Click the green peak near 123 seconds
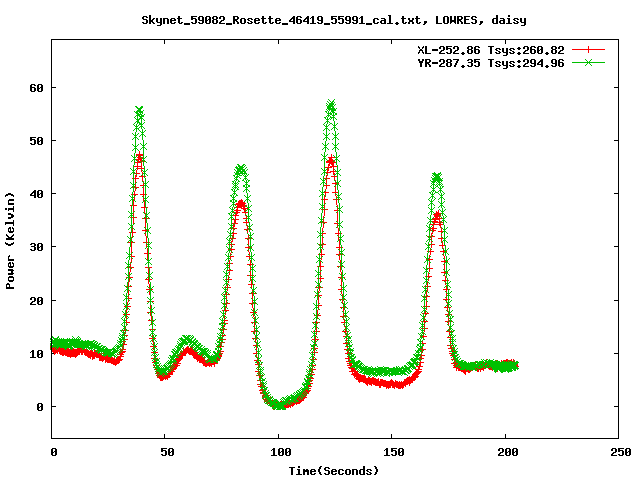 pos(331,105)
